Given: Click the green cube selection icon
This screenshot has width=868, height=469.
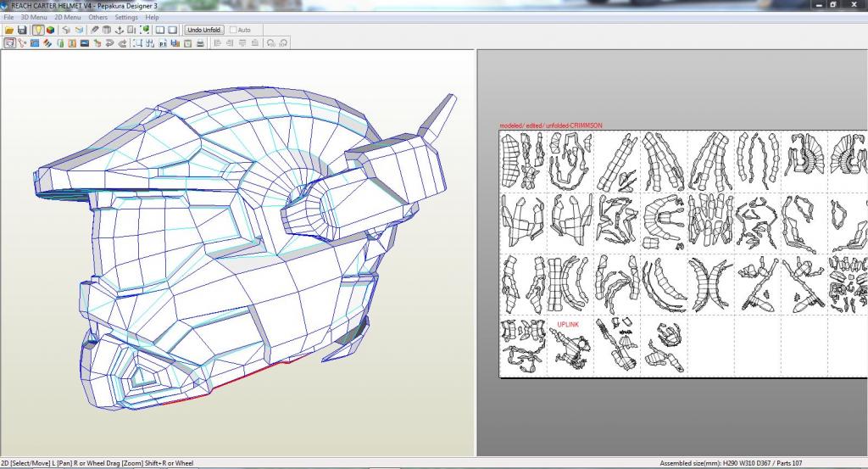Looking at the screenshot, I should click(x=144, y=30).
